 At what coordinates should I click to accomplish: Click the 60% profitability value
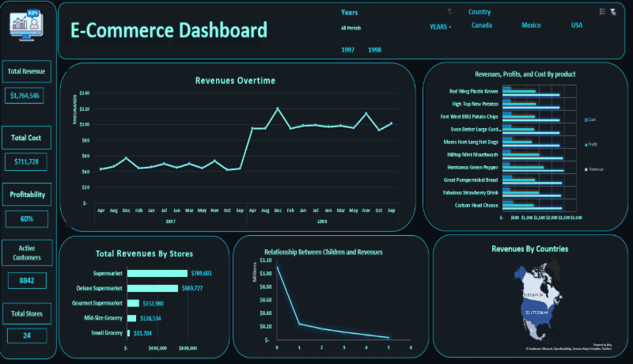click(x=27, y=218)
